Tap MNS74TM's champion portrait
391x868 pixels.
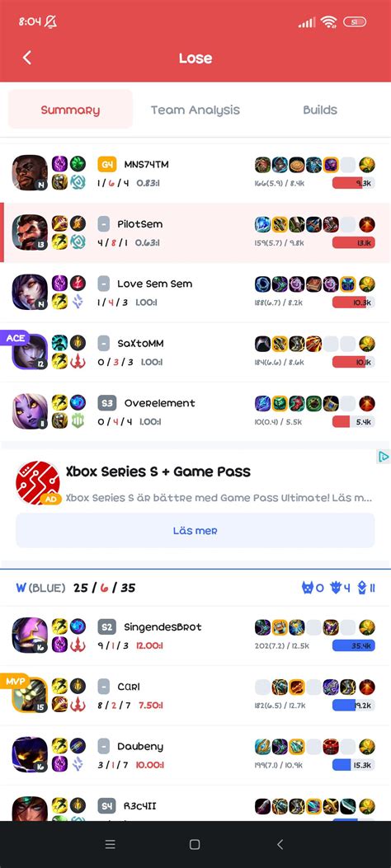(x=30, y=172)
